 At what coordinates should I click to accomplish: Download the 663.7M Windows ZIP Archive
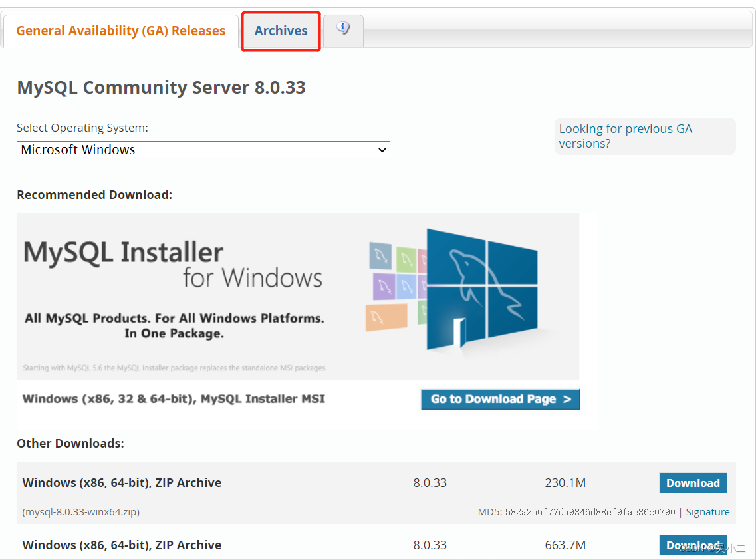tap(693, 545)
